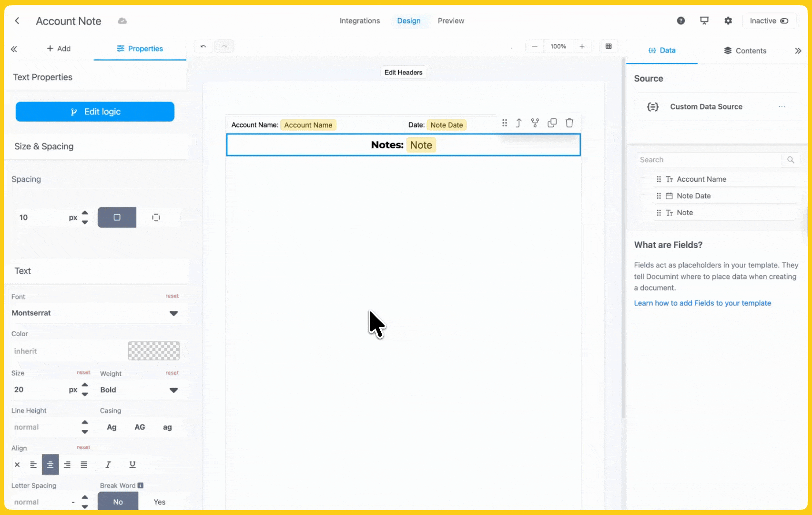Click the text color swatch
This screenshot has width=812, height=515.
tap(153, 351)
